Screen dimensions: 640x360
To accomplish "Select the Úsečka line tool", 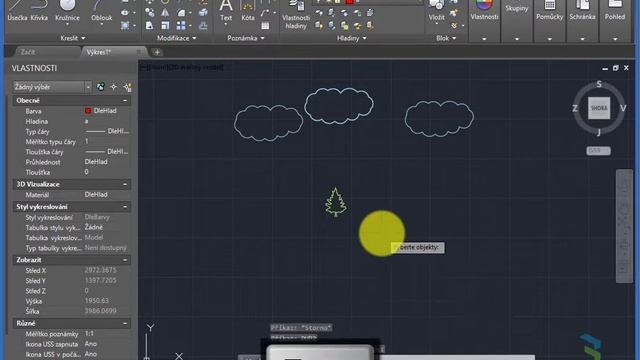I will click(x=17, y=11).
